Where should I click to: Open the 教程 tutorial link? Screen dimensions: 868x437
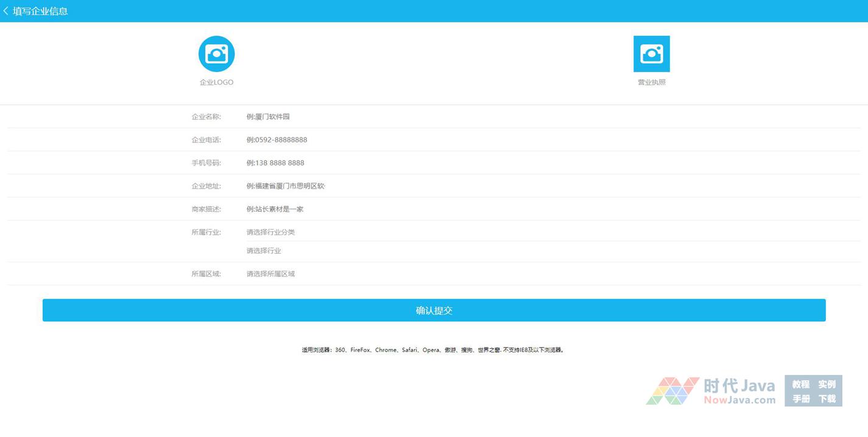pyautogui.click(x=800, y=384)
